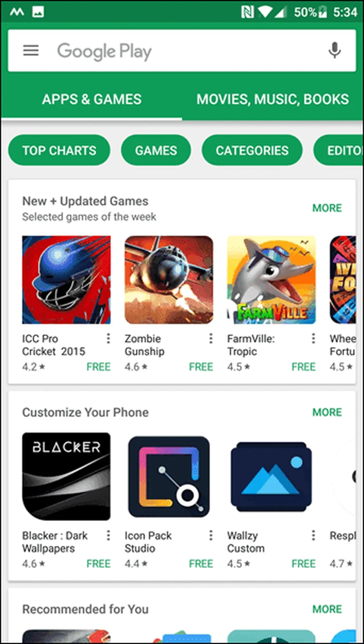
Task: View more New + Updated Games
Action: tap(327, 208)
